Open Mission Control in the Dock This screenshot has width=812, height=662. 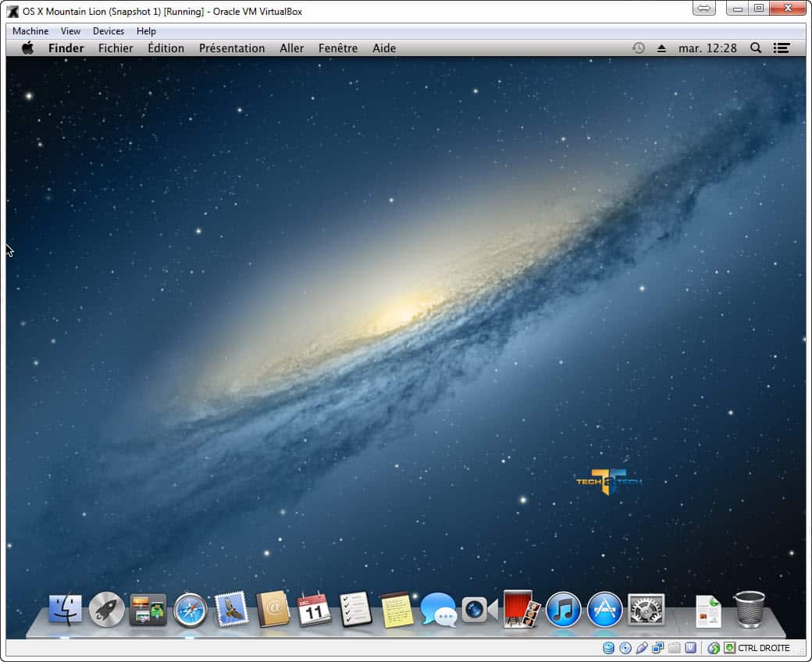tap(148, 610)
